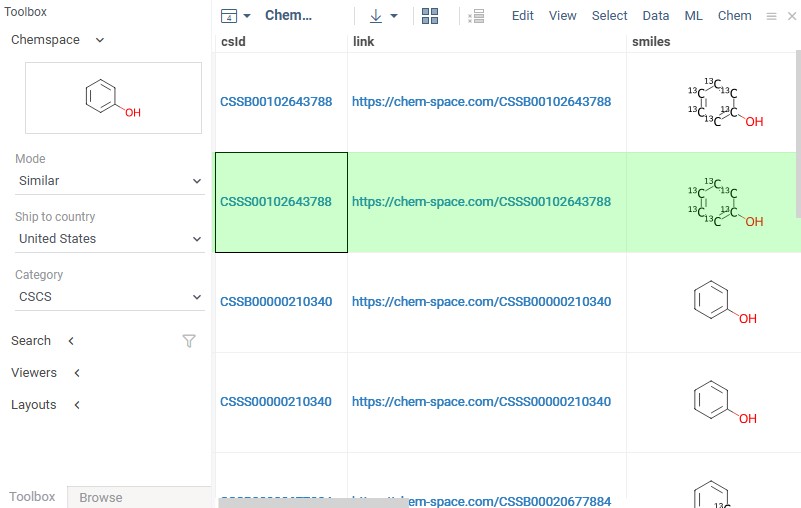801x508 pixels.
Task: Click the link column header
Action: pos(363,41)
